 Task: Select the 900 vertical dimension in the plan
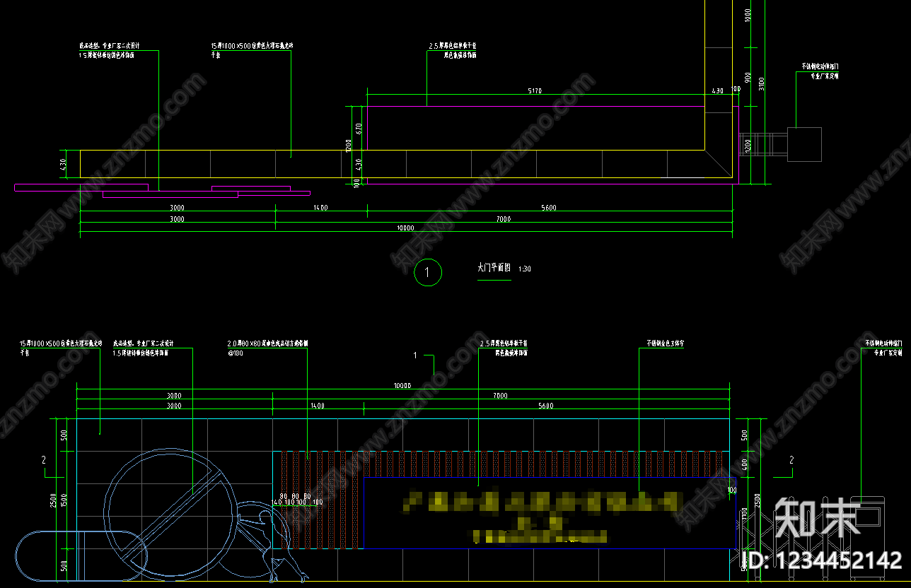coord(748,76)
